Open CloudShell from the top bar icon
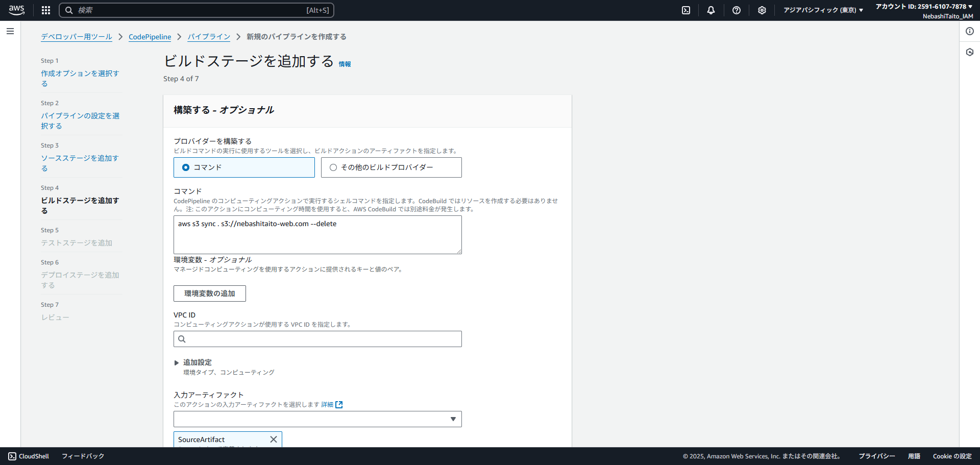The image size is (980, 465). pos(686,10)
